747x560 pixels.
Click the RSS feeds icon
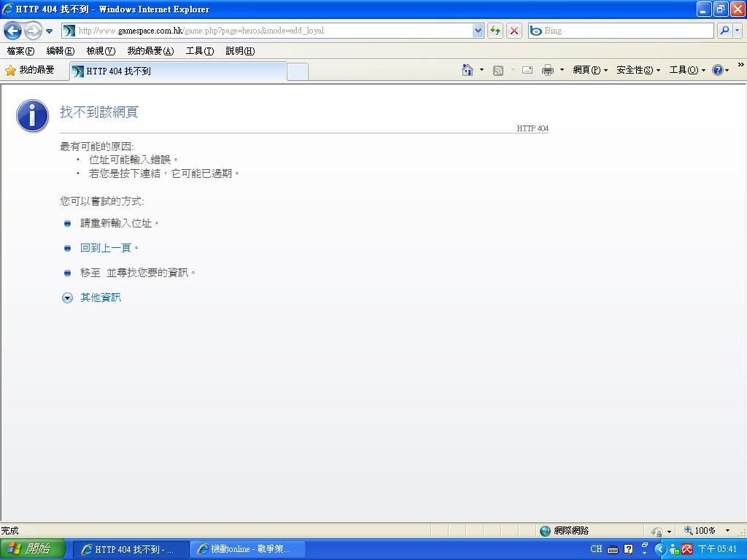[498, 71]
